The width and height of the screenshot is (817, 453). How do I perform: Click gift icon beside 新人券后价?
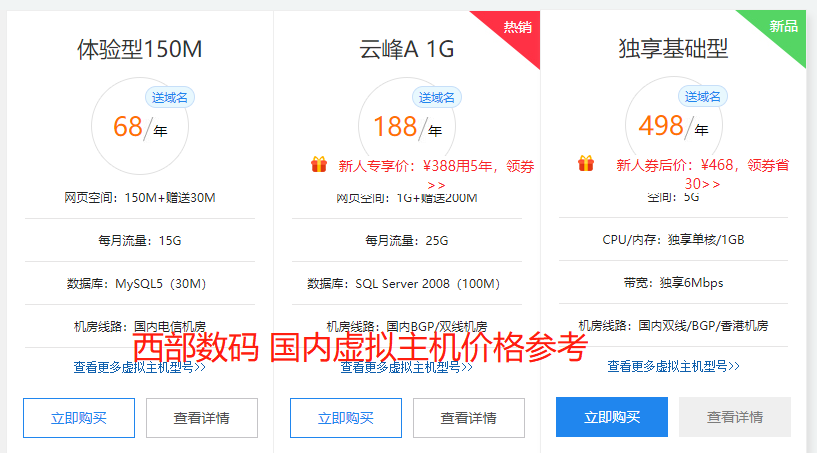point(586,163)
